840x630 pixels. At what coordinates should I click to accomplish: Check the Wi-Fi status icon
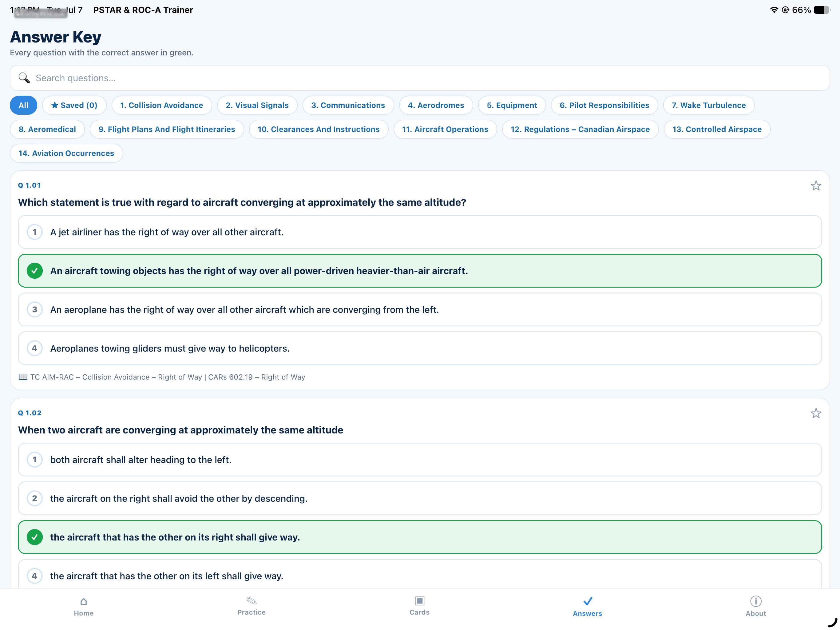(x=774, y=10)
